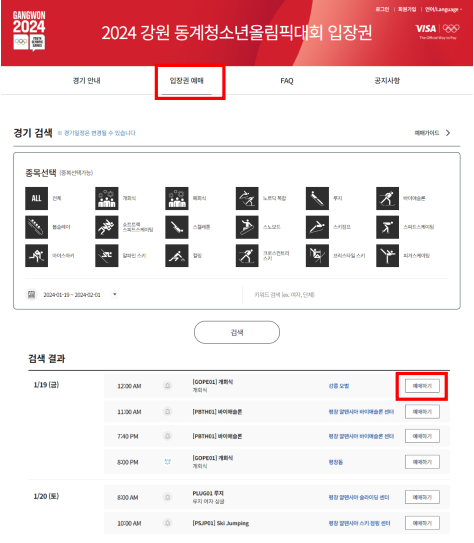This screenshot has width=474, height=543.
Task: Click the 로그인 link
Action: point(382,9)
